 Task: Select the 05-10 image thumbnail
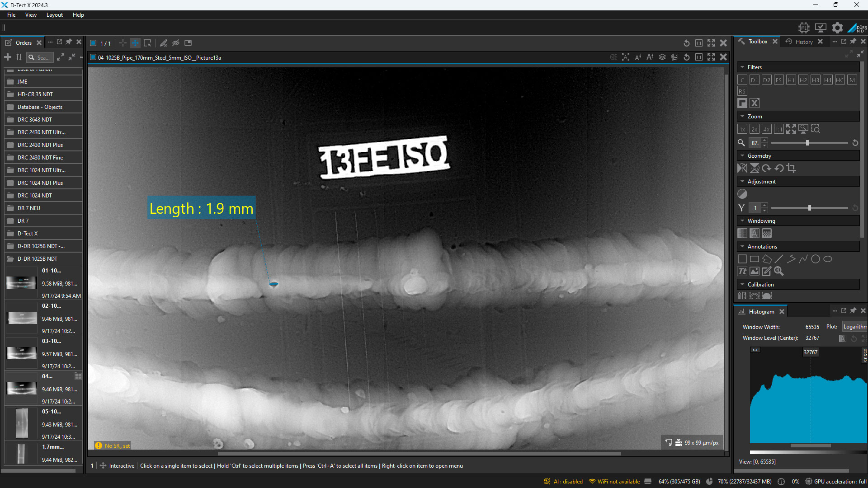click(x=22, y=423)
